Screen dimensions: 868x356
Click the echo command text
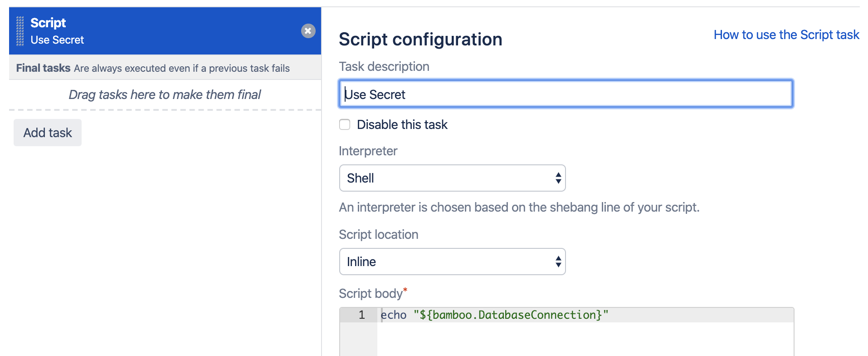tap(393, 315)
